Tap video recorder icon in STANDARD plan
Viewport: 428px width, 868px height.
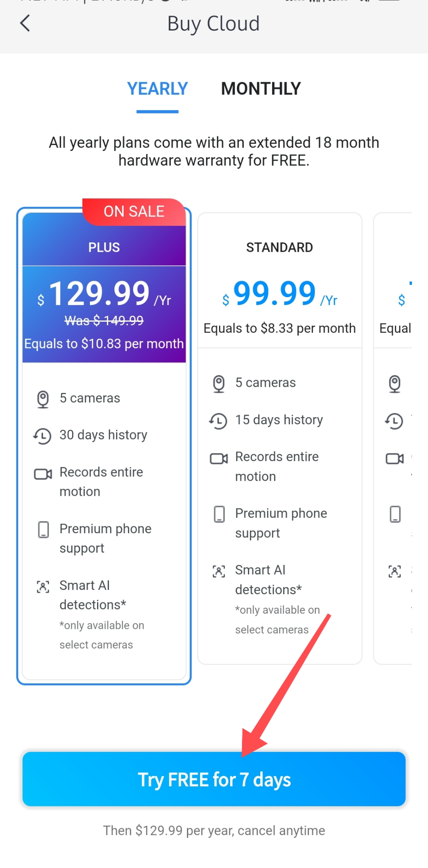tap(219, 458)
